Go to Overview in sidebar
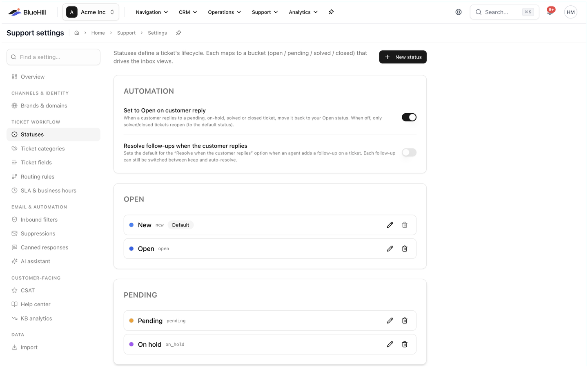 53,77
